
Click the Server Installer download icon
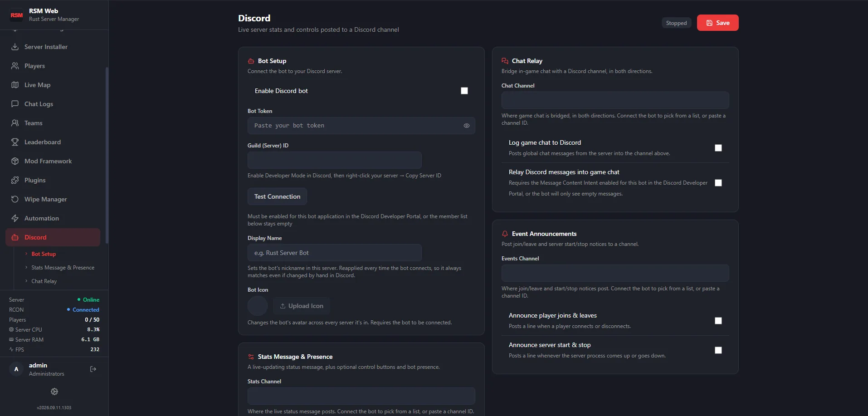15,47
